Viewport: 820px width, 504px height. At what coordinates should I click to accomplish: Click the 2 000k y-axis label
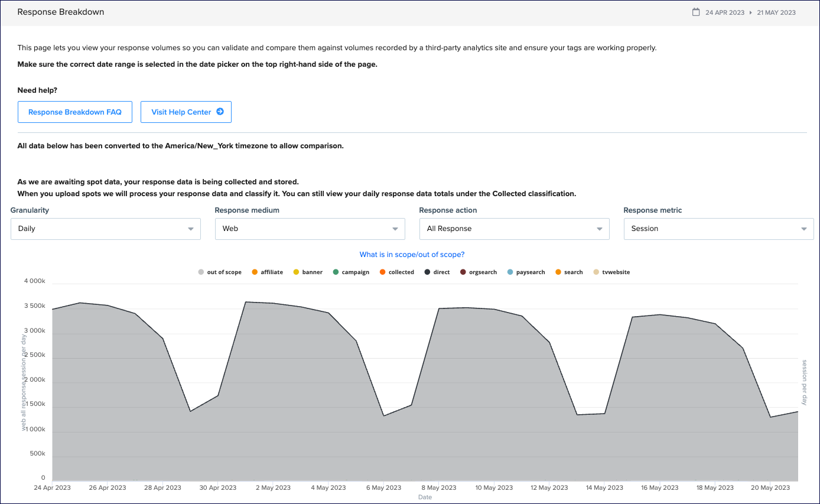[x=34, y=380]
